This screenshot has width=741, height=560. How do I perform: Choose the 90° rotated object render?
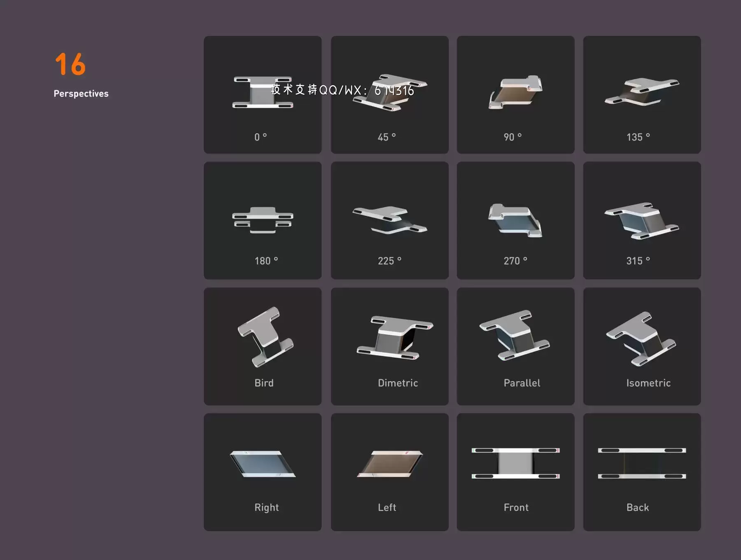point(515,92)
